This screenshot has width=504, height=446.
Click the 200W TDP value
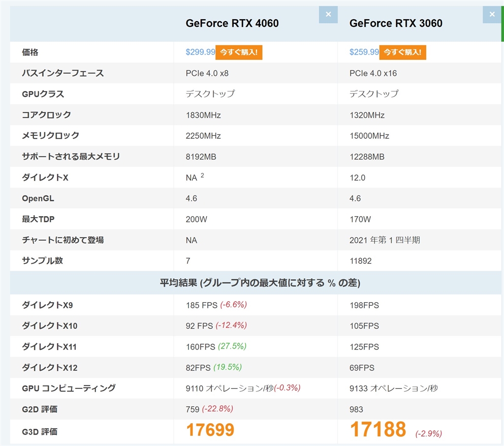pos(196,219)
